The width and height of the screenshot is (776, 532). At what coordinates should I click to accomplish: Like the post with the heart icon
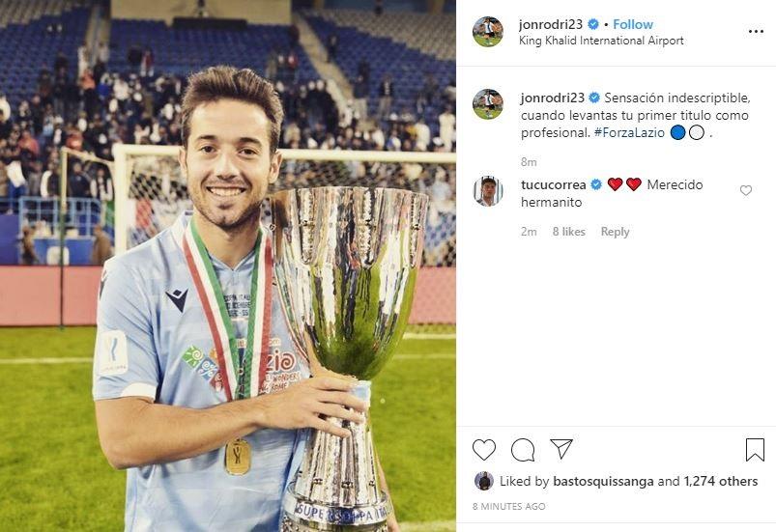pos(483,449)
